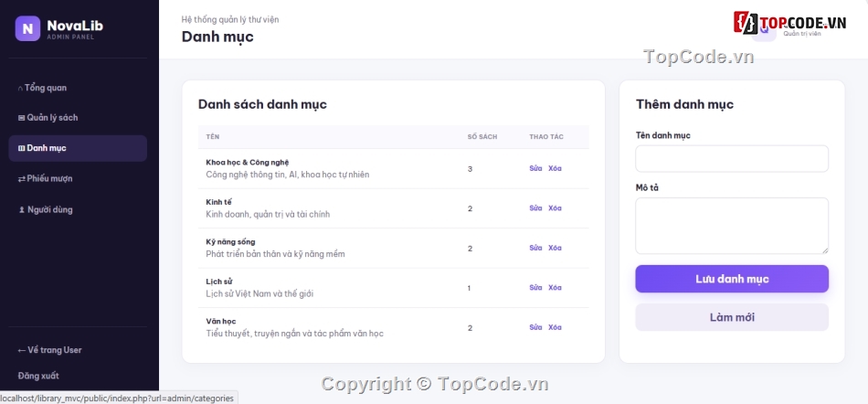Click the Tổng quan home icon

[20, 89]
